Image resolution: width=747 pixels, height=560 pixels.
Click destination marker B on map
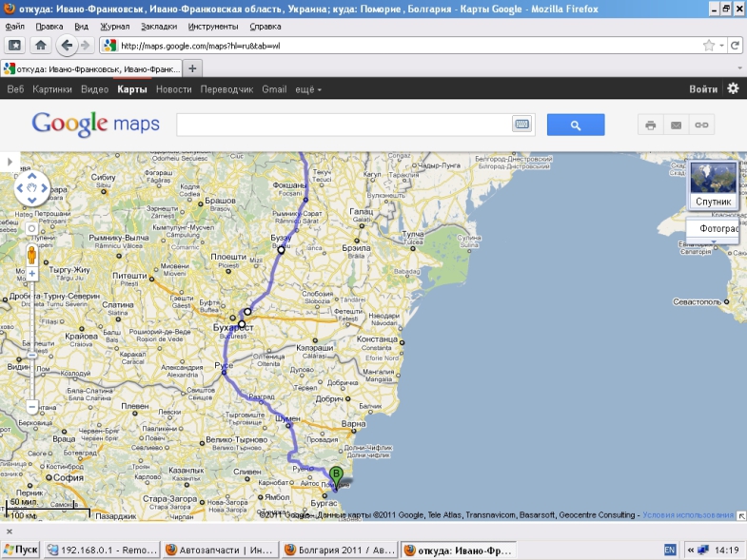tap(335, 475)
